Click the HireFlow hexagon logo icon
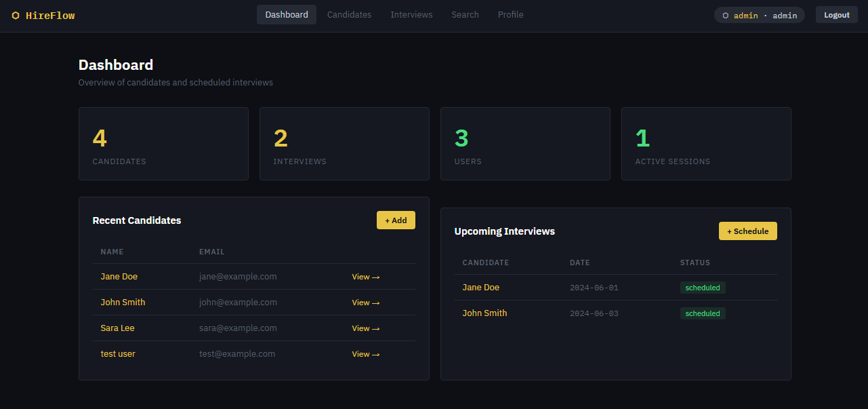 (16, 16)
